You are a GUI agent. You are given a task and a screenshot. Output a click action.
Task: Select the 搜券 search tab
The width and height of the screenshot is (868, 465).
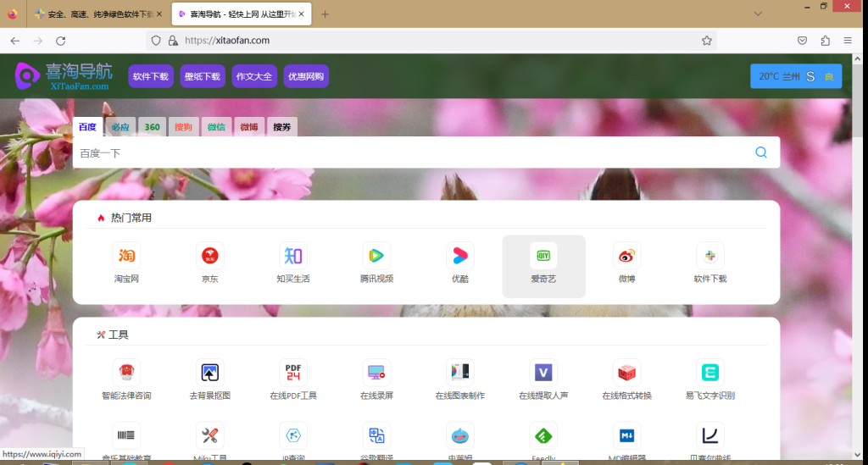click(281, 127)
